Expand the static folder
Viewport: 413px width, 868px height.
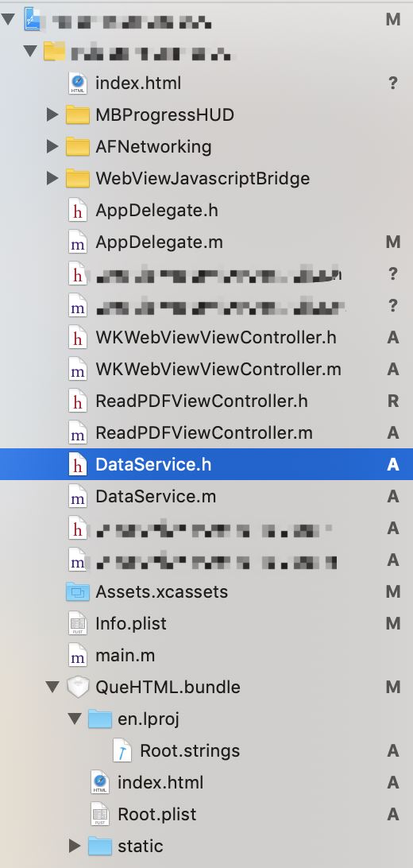point(75,847)
